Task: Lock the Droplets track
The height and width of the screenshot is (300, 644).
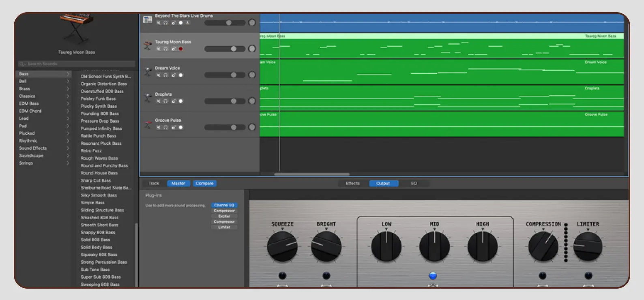Action: tap(173, 101)
